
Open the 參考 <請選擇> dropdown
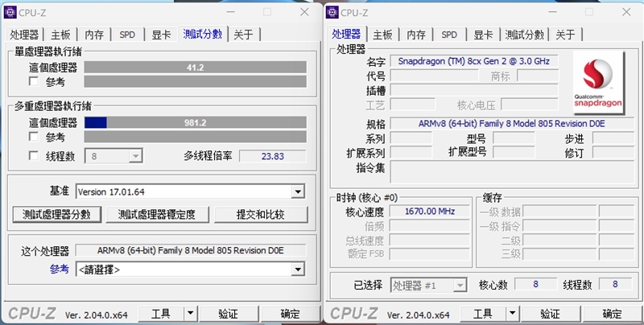(x=191, y=269)
